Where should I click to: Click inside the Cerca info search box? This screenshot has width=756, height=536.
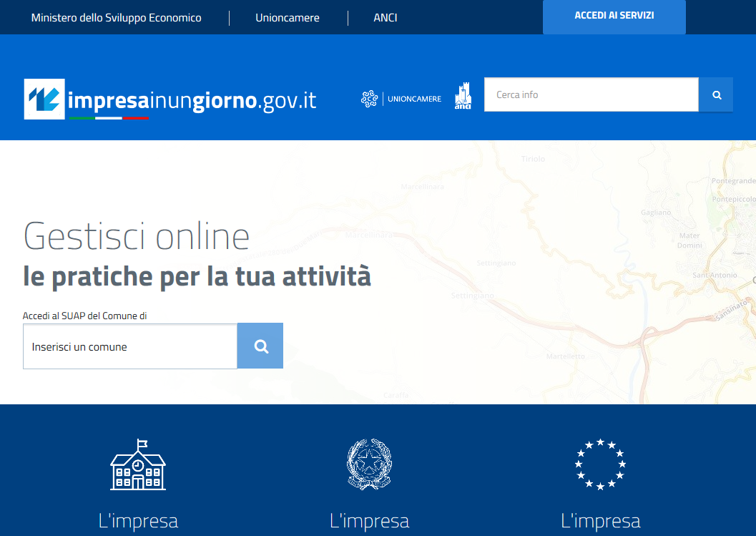pyautogui.click(x=590, y=94)
